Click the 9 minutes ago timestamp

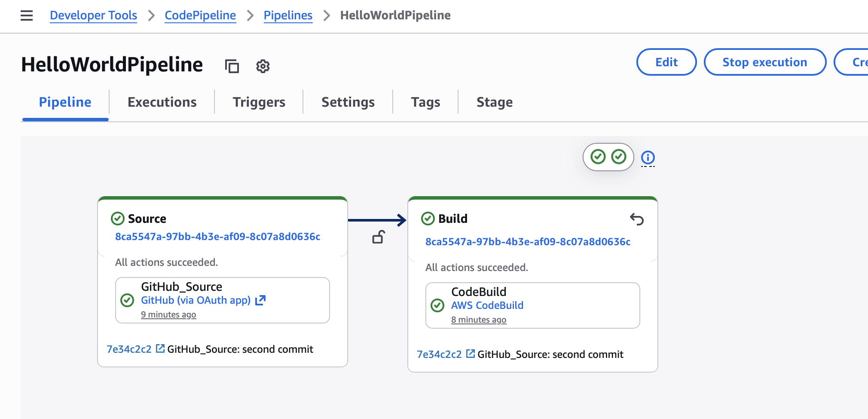(x=168, y=314)
